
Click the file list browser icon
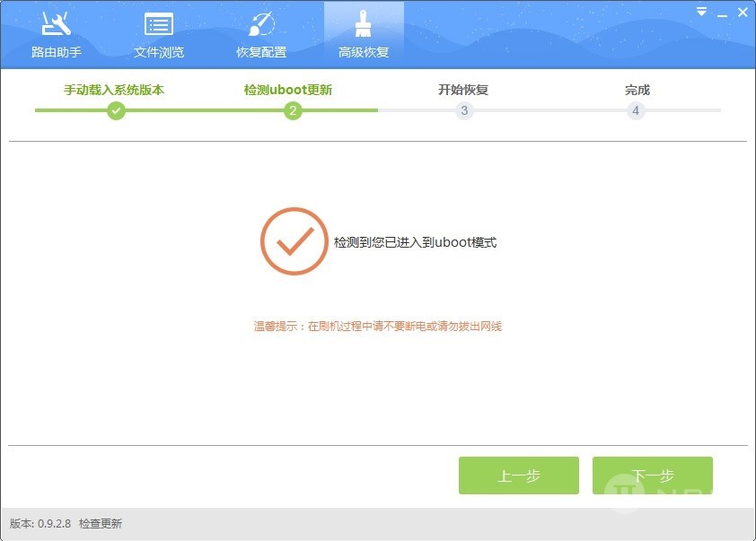(159, 23)
